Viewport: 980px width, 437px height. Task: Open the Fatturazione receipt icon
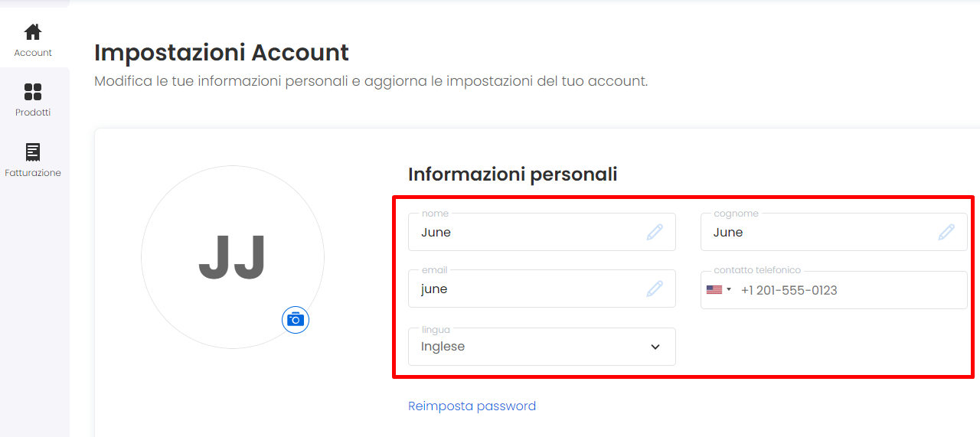tap(33, 152)
